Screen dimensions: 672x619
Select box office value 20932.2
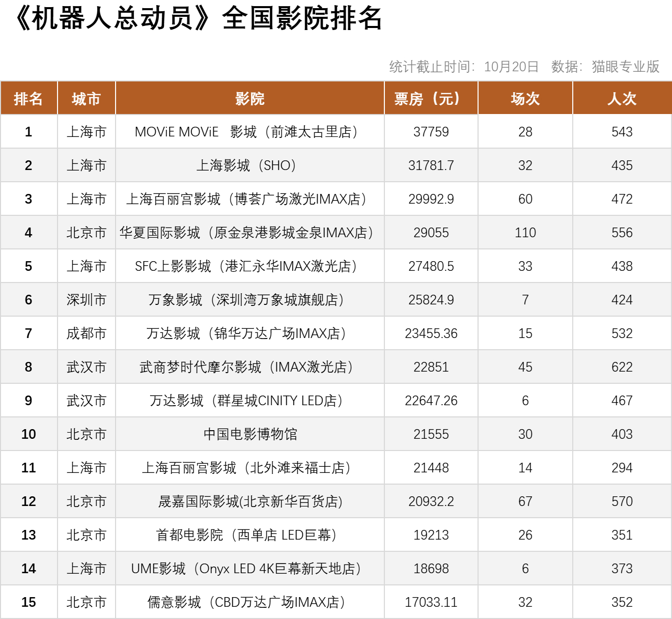click(x=431, y=501)
